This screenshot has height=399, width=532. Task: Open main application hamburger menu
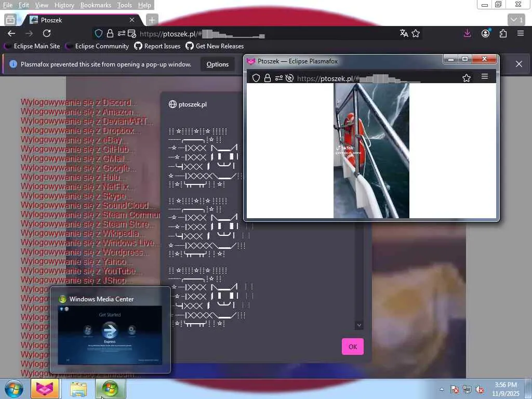click(x=521, y=33)
